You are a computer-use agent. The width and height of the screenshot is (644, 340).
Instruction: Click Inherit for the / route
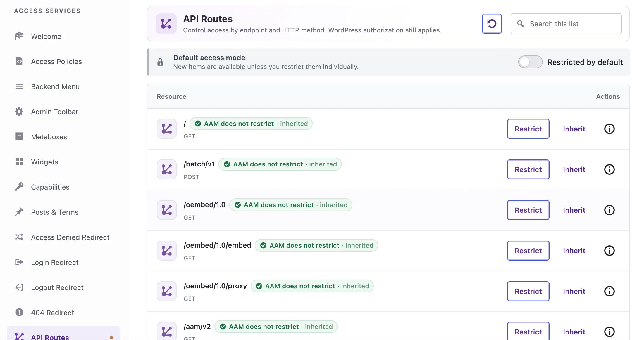click(574, 129)
